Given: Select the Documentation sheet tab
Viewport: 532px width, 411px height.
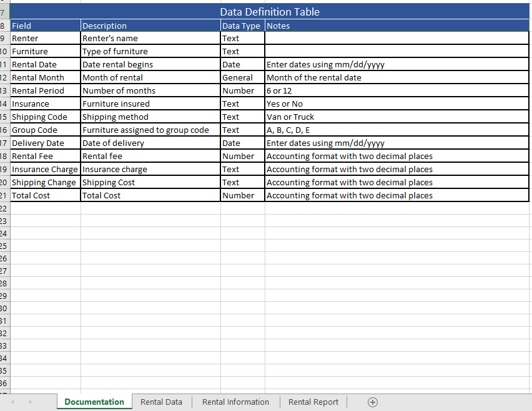Looking at the screenshot, I should [x=94, y=402].
